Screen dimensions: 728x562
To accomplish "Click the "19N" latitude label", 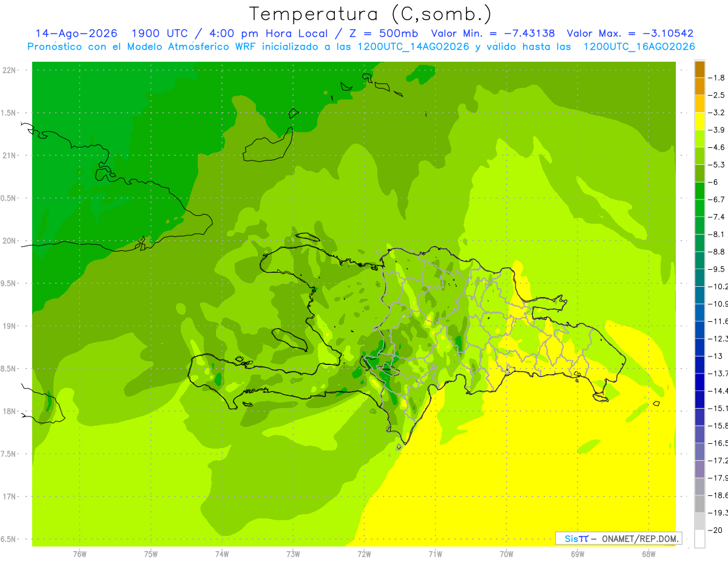I will (10, 326).
